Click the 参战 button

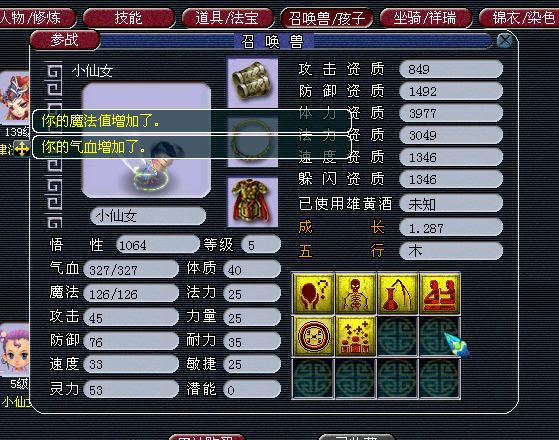tap(65, 40)
